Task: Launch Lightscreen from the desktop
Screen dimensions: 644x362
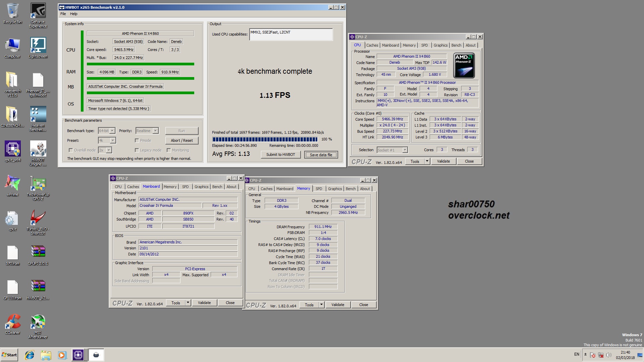Action: pos(38,48)
